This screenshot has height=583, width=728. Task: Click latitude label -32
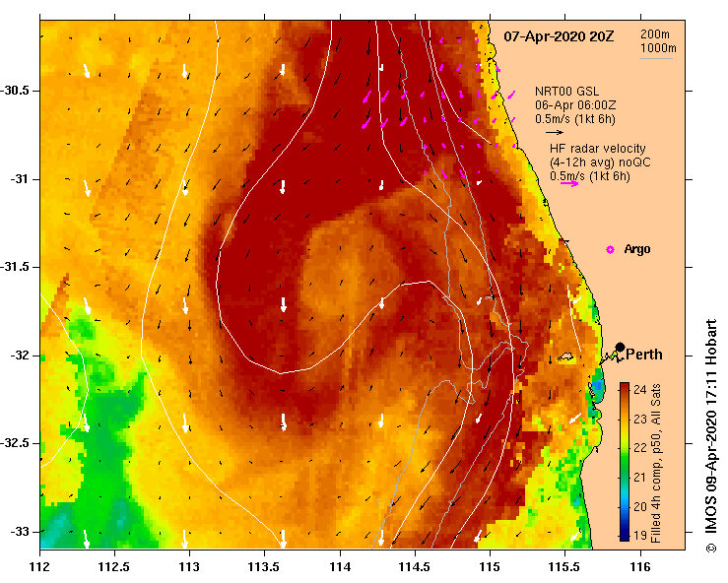(20, 356)
